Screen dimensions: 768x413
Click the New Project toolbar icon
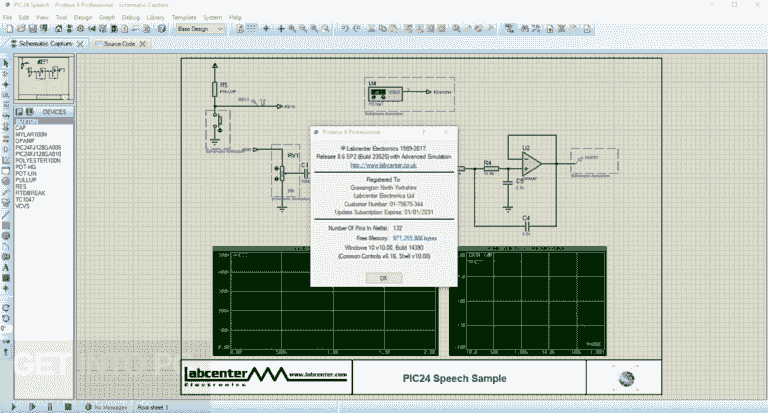click(x=10, y=29)
